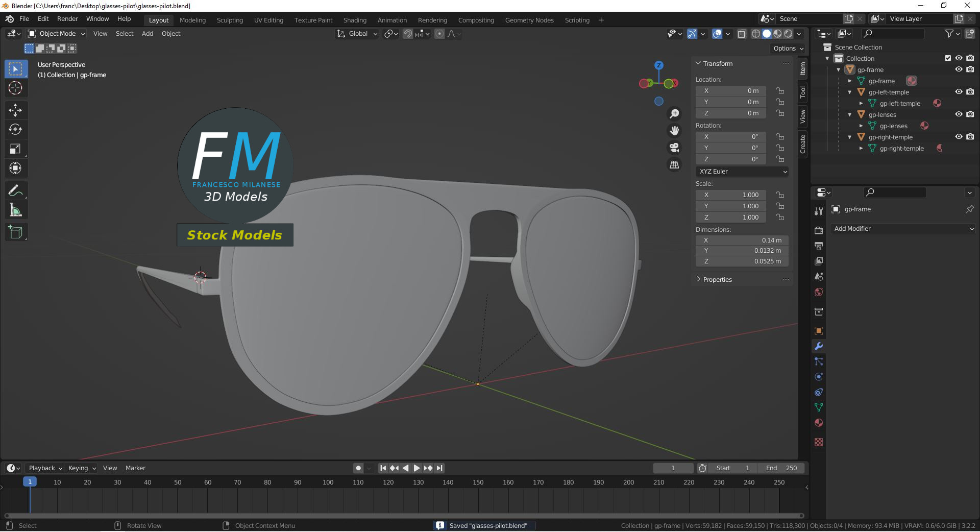Screen dimensions: 980x532
Task: Toggle viewport gizmos button
Action: pyautogui.click(x=692, y=34)
